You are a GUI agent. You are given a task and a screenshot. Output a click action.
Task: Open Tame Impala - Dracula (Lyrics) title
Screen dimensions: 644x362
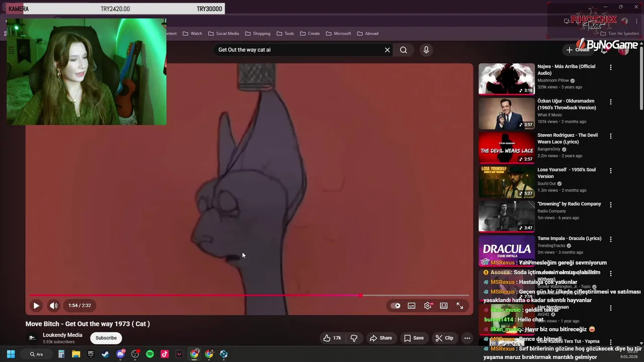coord(569,238)
